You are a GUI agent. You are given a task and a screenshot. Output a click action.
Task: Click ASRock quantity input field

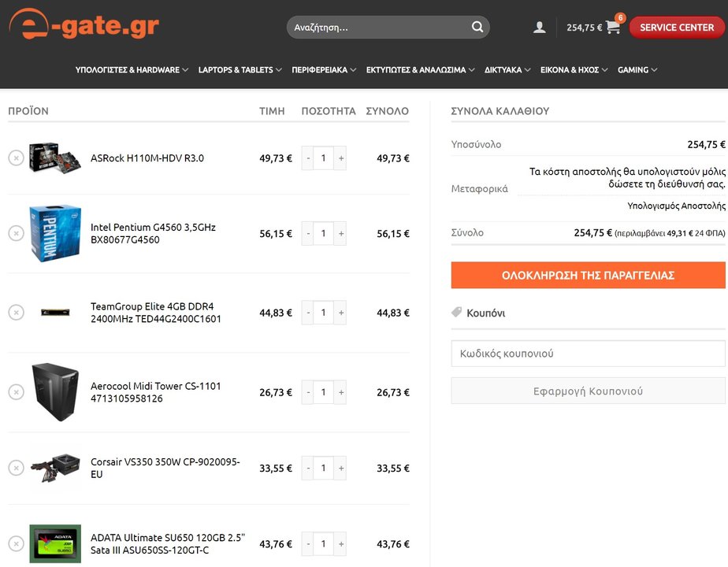[324, 158]
